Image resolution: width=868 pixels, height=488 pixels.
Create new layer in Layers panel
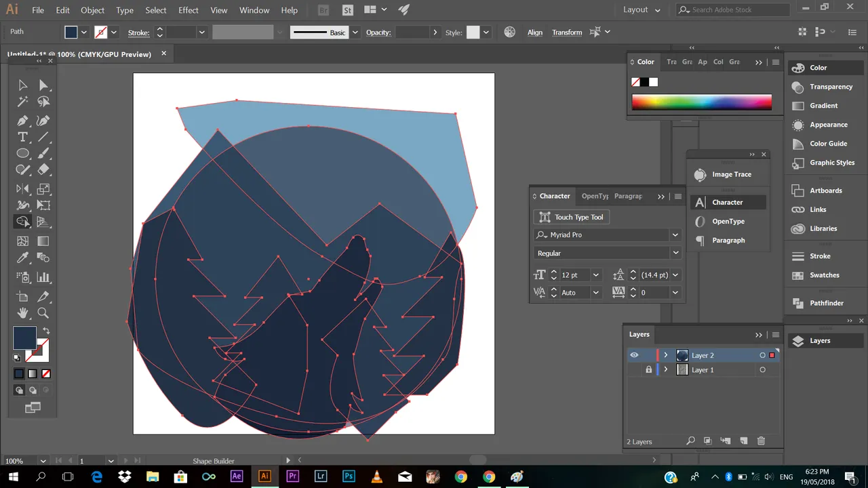pos(743,441)
